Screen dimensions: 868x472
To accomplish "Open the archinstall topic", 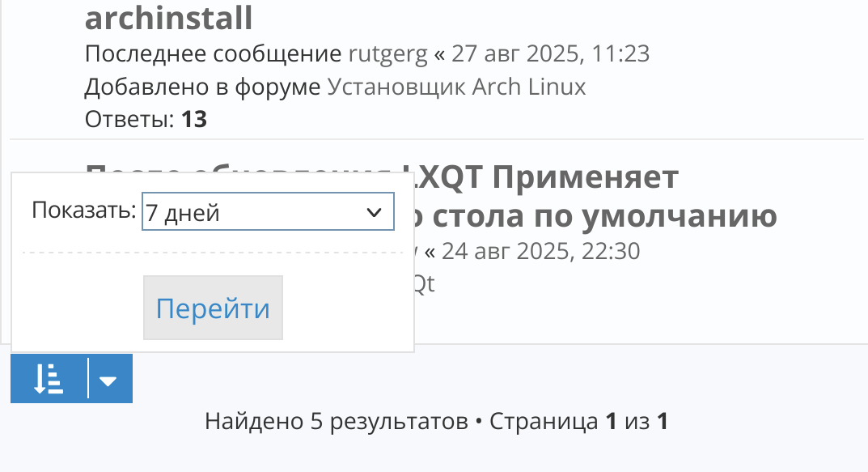I will (168, 18).
